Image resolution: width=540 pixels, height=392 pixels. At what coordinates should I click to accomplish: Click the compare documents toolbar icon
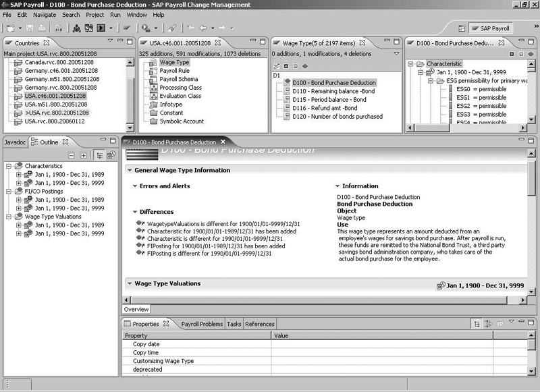tap(89, 28)
